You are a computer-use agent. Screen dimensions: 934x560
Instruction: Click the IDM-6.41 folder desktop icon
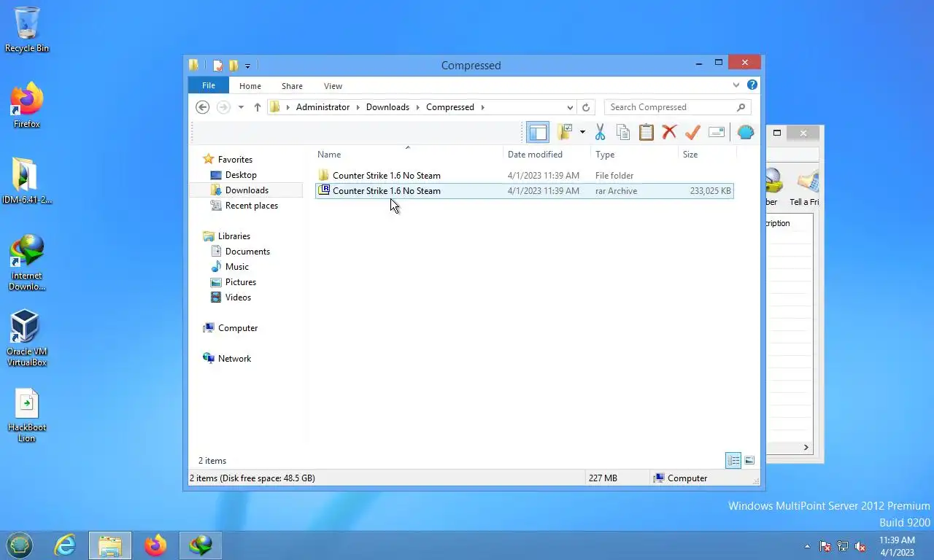[x=27, y=181]
